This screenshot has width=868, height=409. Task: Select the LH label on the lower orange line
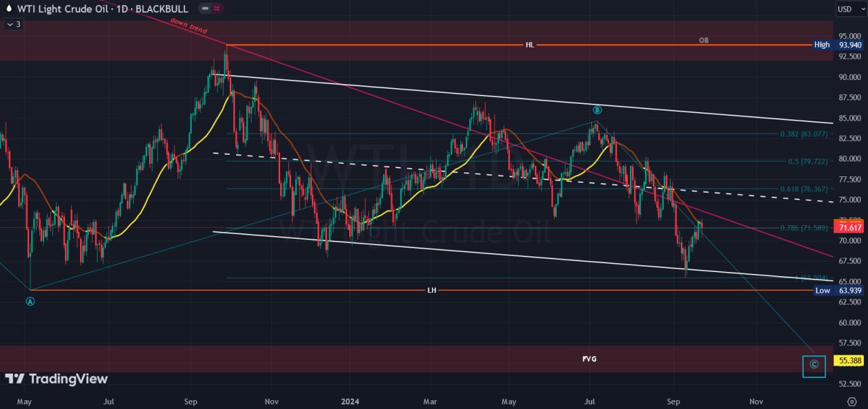[432, 290]
